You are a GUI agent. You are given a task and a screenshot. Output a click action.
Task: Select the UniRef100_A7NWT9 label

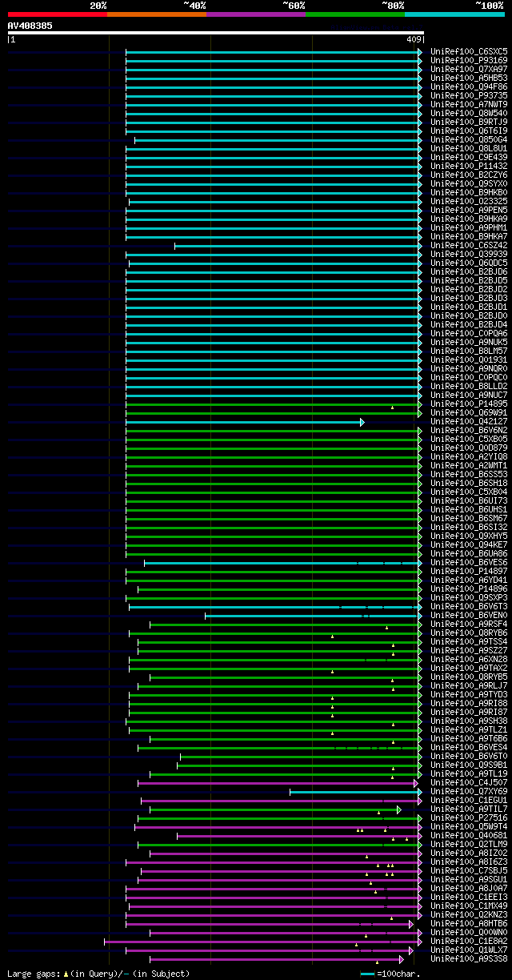click(469, 105)
